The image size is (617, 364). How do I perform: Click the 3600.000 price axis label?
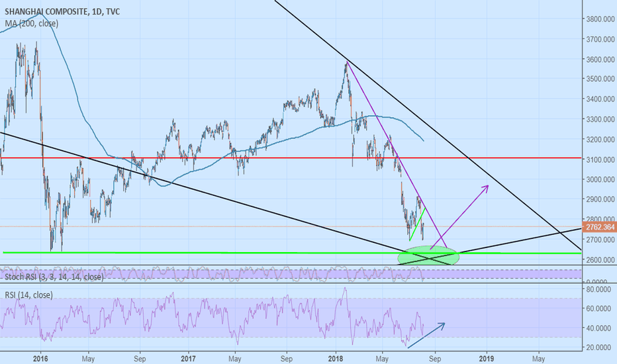click(600, 60)
